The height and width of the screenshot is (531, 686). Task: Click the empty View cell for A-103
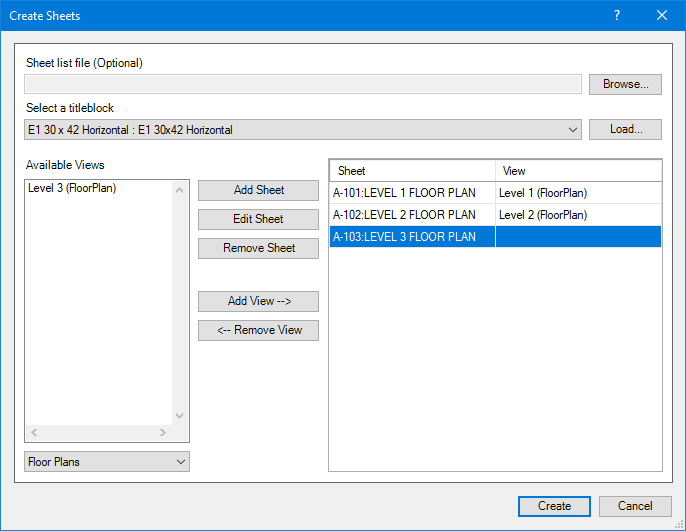click(x=578, y=237)
